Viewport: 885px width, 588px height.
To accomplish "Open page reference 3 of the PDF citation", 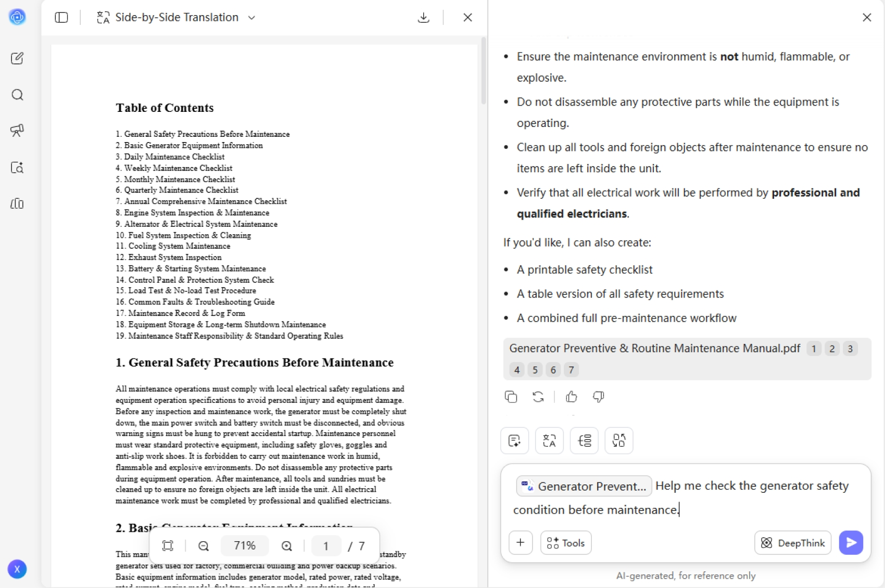I will tap(850, 349).
